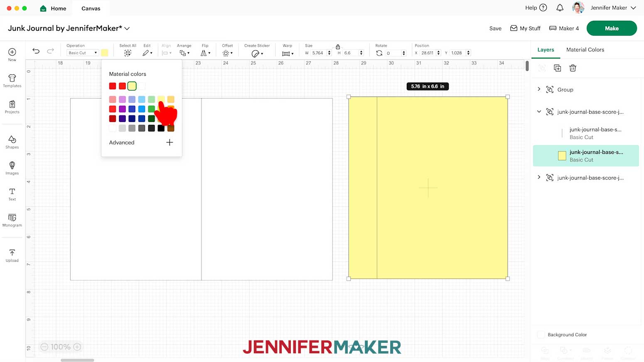
Task: Choose the black swatch in palette
Action: [161, 128]
